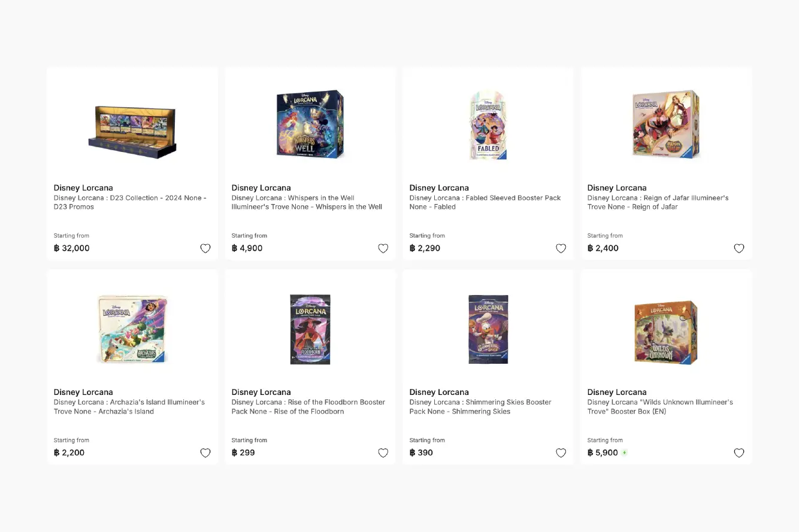This screenshot has height=532, width=799.
Task: Select the ฿ 4,900 price on Whispers card
Action: point(247,248)
